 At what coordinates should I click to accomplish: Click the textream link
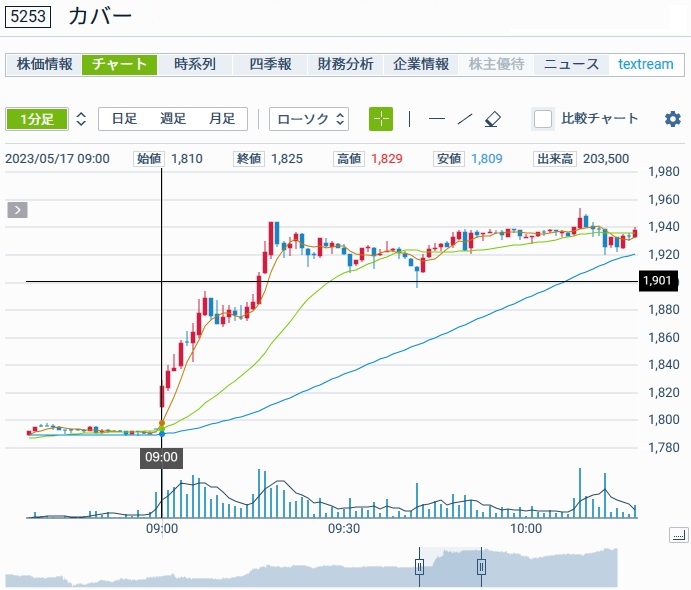(x=645, y=64)
